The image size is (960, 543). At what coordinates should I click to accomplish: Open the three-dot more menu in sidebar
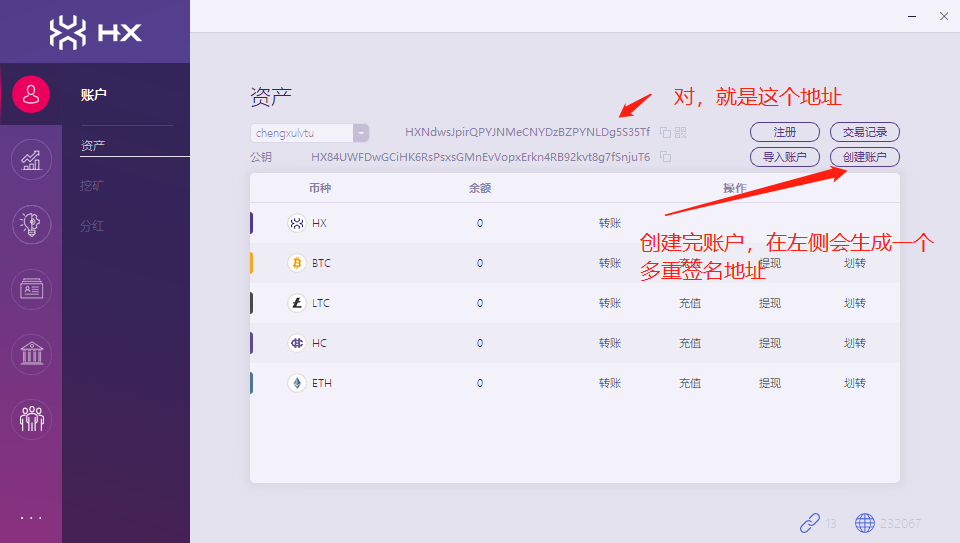31,518
